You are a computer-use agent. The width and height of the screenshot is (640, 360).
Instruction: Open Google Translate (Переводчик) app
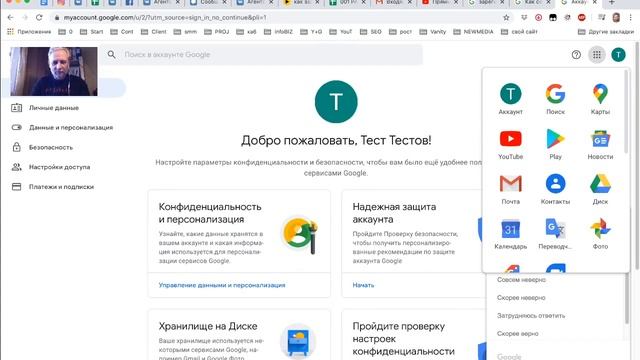555,234
